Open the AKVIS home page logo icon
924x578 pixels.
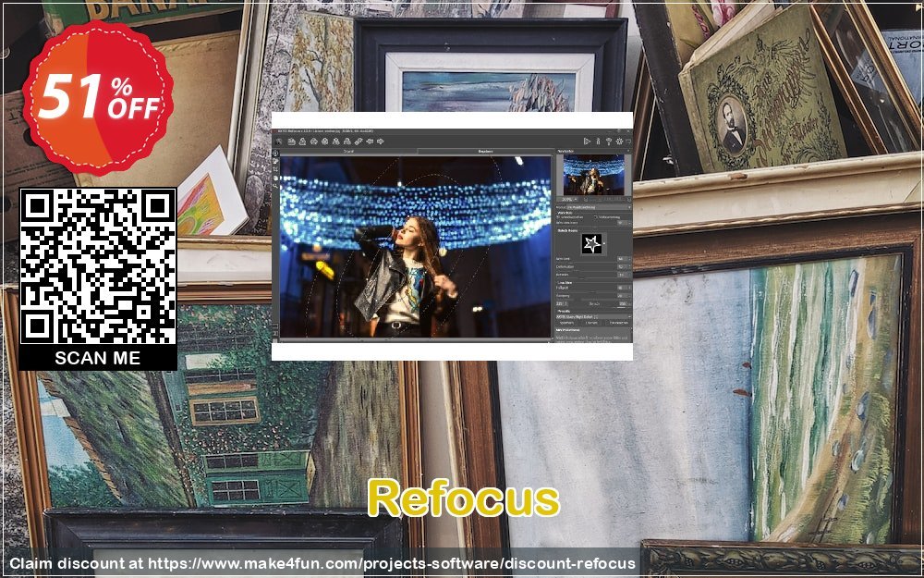(279, 141)
